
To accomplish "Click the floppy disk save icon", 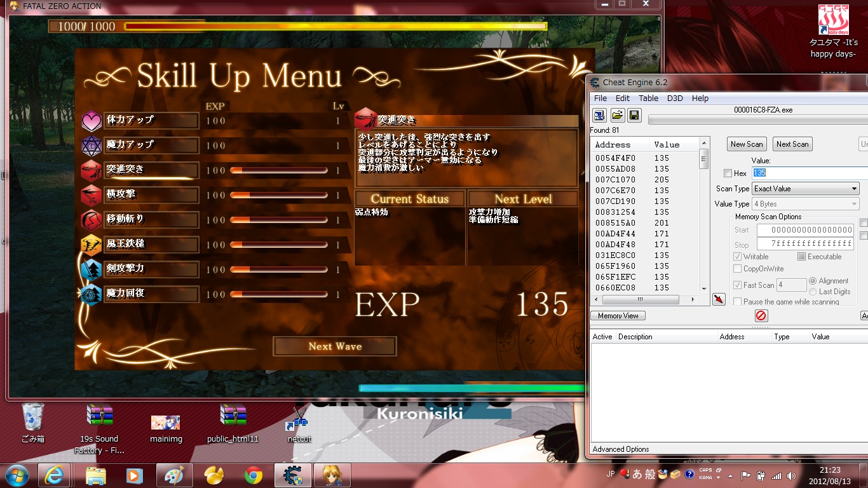I will [634, 116].
